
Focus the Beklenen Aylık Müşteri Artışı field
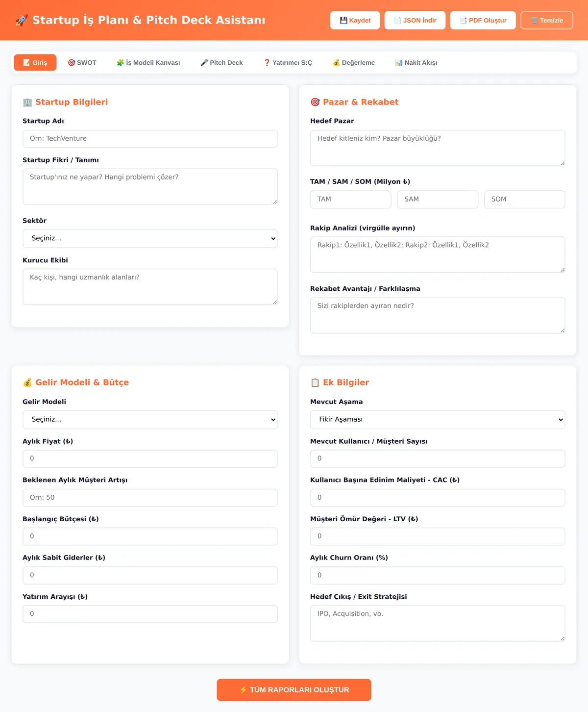click(150, 498)
